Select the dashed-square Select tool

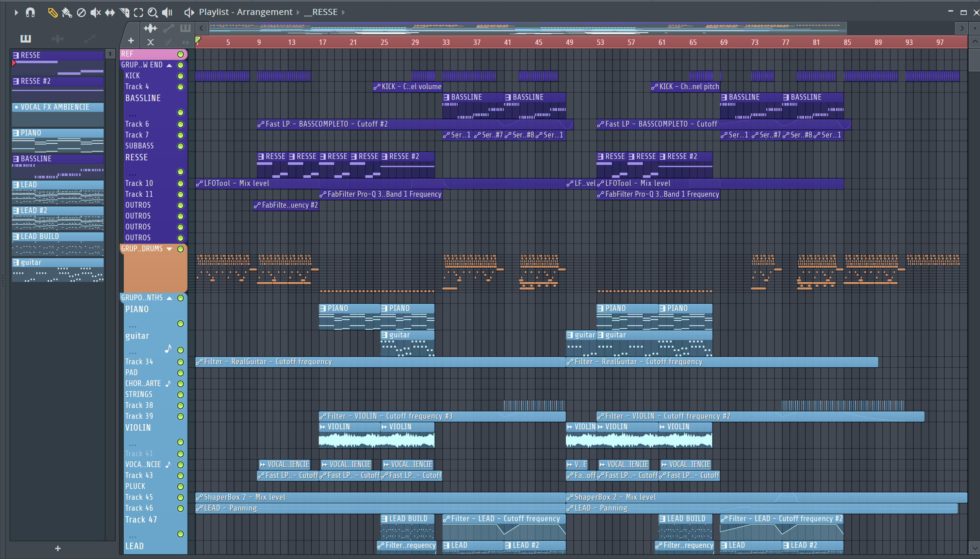pyautogui.click(x=138, y=12)
